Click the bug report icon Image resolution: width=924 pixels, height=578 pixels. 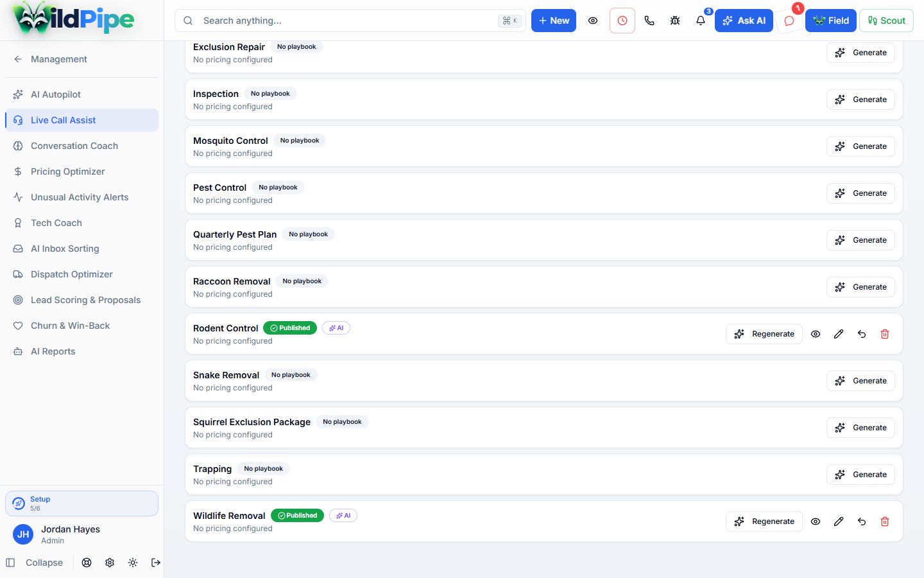pyautogui.click(x=675, y=21)
